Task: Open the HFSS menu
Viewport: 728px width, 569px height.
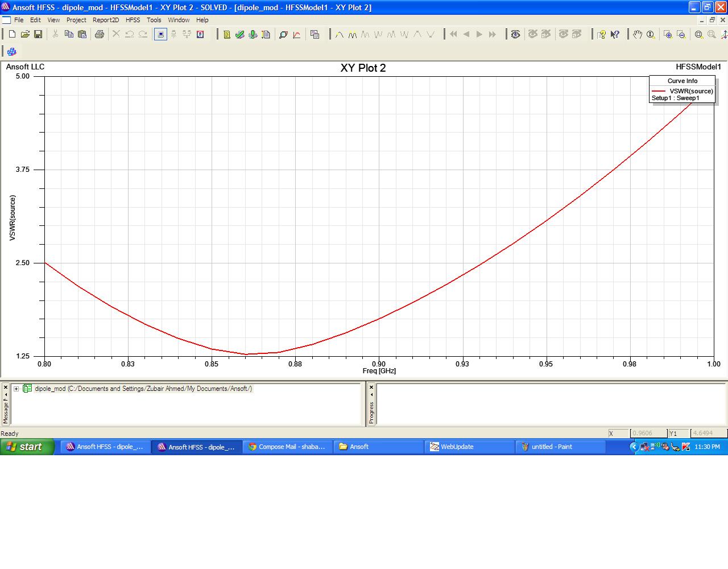Action: [133, 20]
